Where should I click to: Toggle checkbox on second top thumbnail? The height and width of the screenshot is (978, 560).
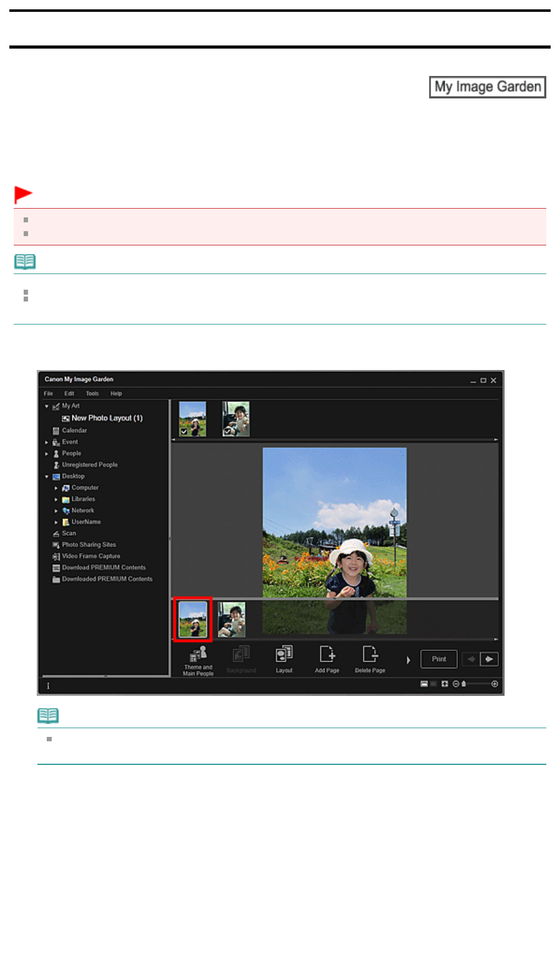[227, 431]
